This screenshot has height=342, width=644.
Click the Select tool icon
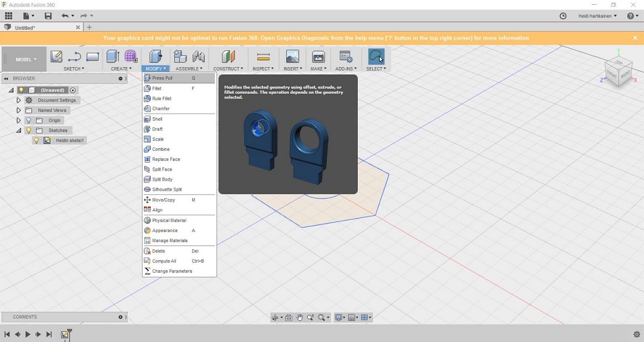click(376, 56)
